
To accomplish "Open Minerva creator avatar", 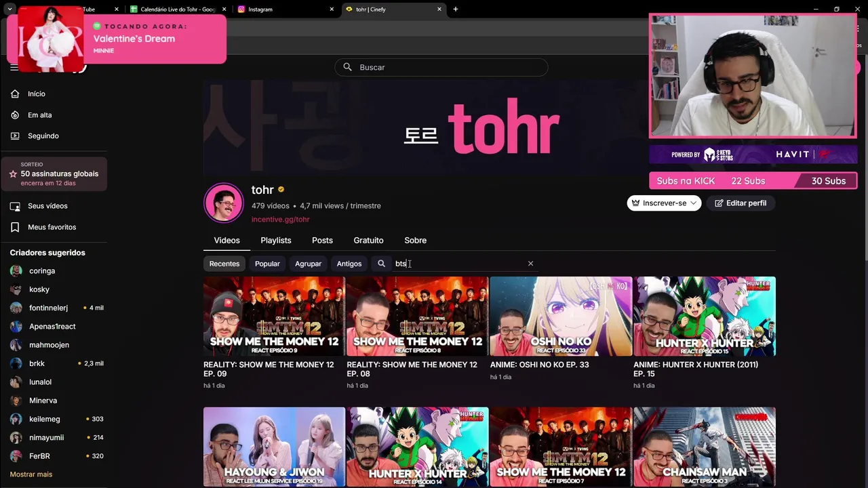I will coord(16,401).
